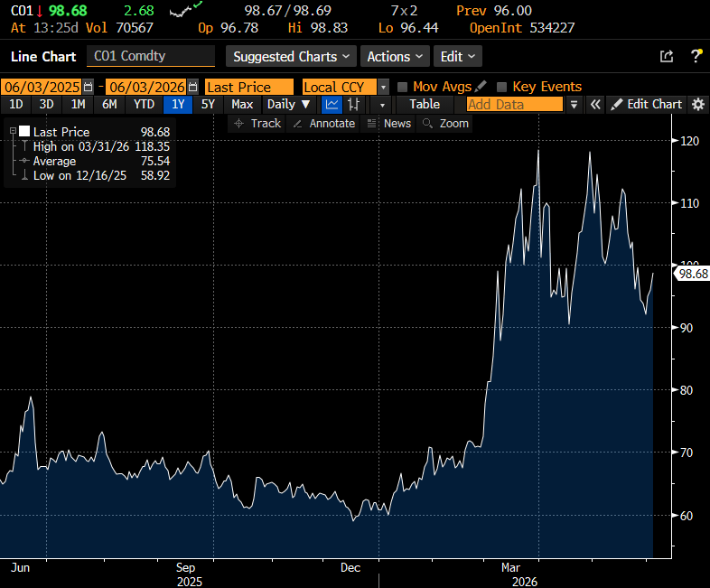Select the 6M range tab

[109, 105]
